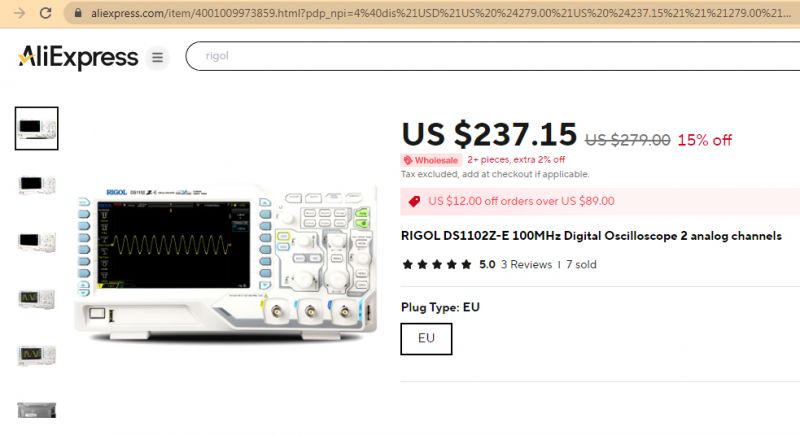Viewport: 800px width, 435px height.
Task: Go to the AliExpress home logo
Action: pyautogui.click(x=78, y=57)
